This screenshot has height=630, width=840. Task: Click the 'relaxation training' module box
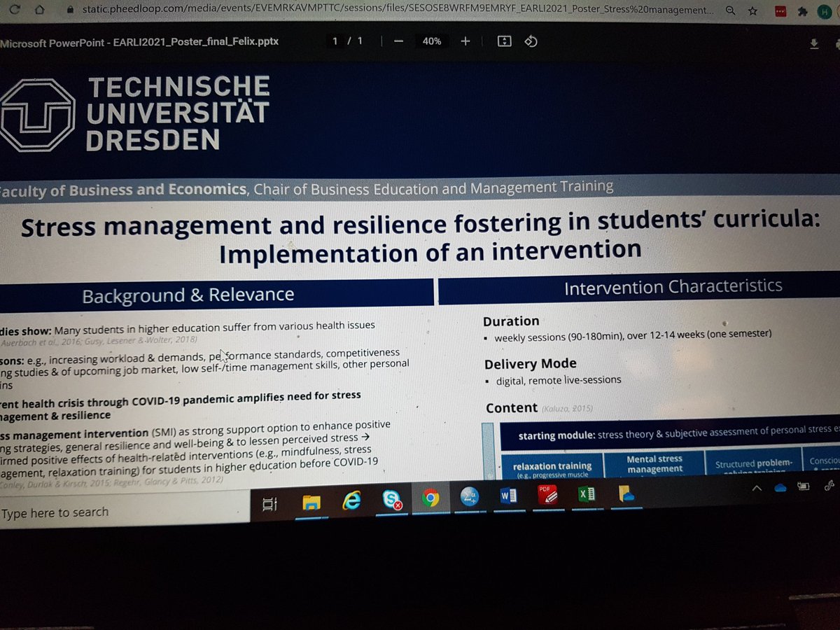pyautogui.click(x=552, y=467)
